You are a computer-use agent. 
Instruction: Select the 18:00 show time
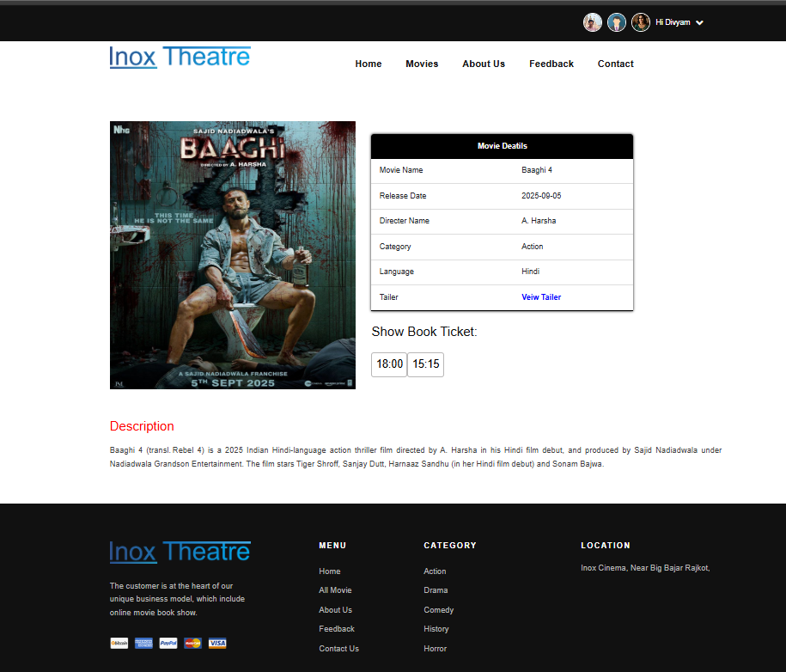tap(389, 364)
